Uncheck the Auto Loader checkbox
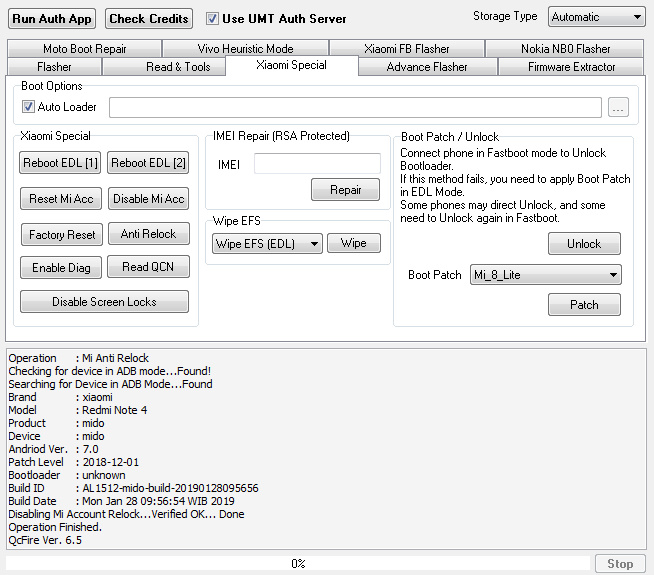The image size is (654, 575). (28, 107)
